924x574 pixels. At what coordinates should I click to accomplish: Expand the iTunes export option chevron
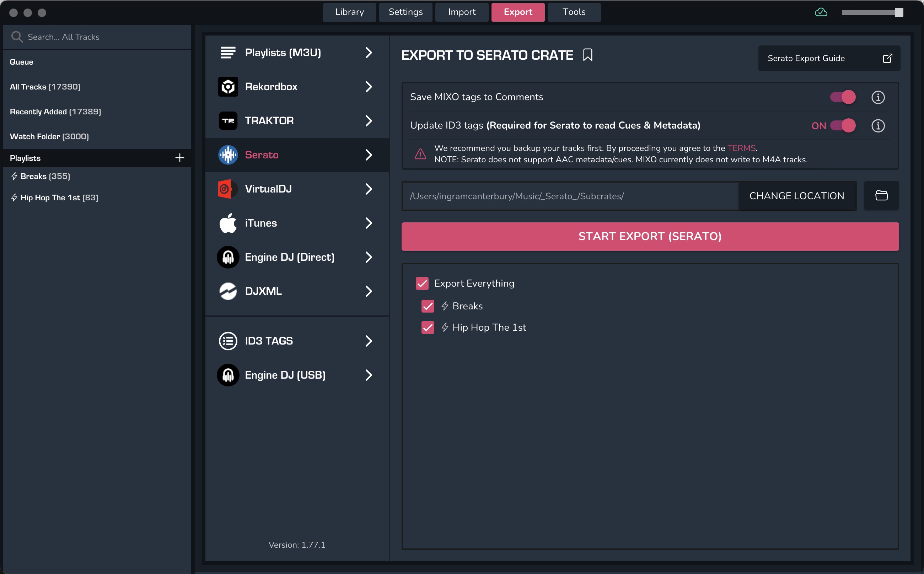tap(369, 223)
